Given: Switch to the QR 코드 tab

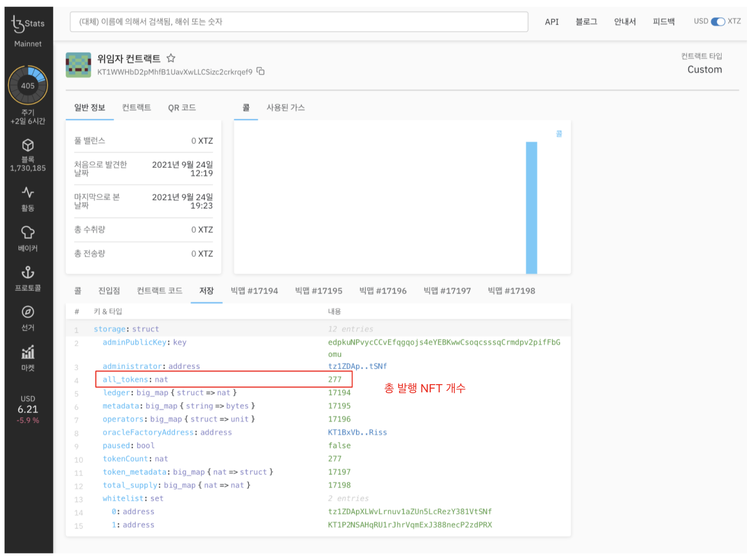Looking at the screenshot, I should pyautogui.click(x=182, y=108).
